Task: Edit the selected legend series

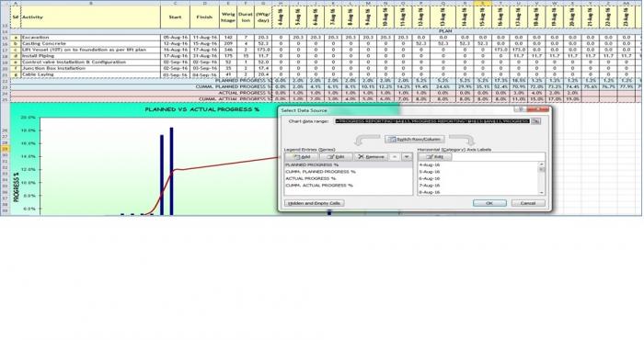Action: pos(336,157)
